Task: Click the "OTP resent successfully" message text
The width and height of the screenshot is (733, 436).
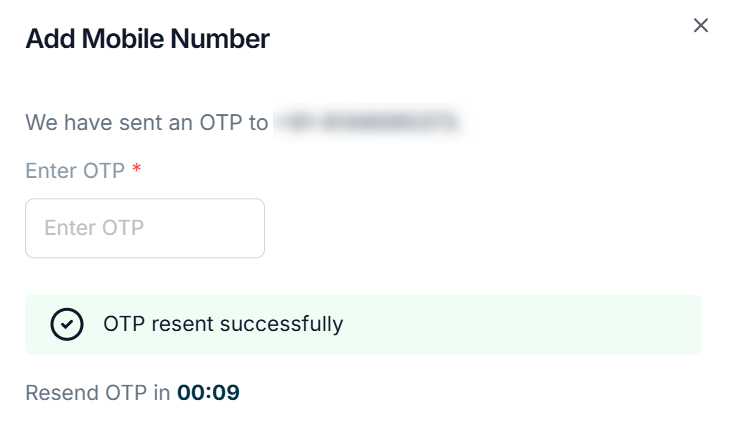Action: click(223, 324)
